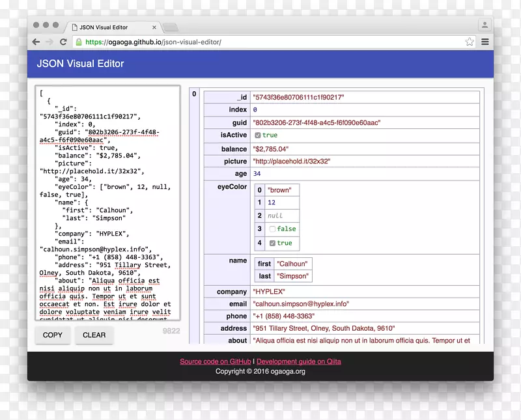The image size is (521, 420).
Task: Click the green secure lock icon
Action: coord(79,42)
